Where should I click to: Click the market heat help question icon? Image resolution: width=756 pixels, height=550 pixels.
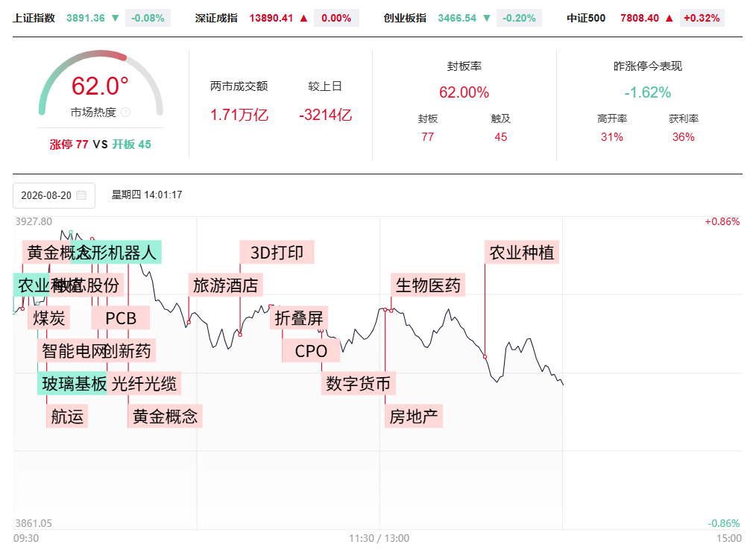click(x=125, y=113)
